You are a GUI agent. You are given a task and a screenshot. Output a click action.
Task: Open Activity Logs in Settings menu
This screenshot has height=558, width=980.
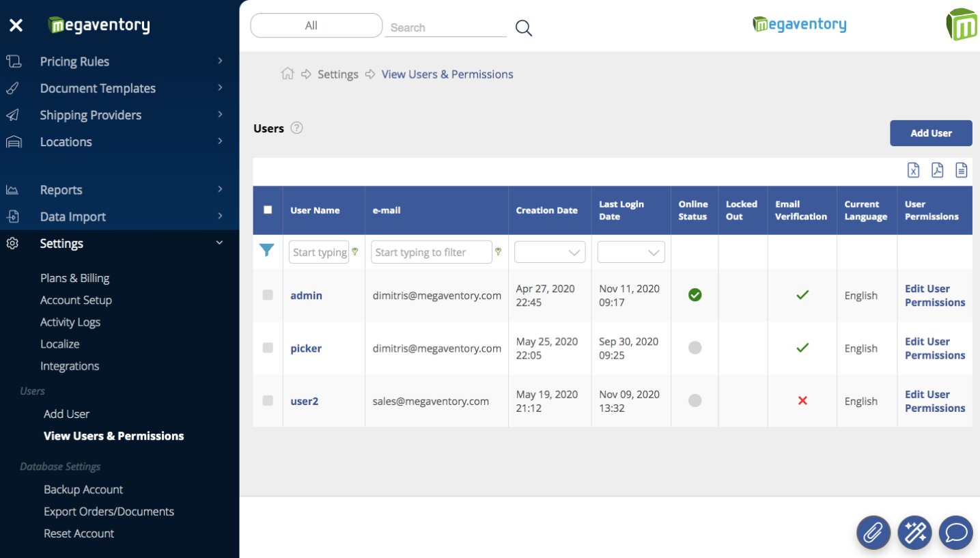pos(70,322)
